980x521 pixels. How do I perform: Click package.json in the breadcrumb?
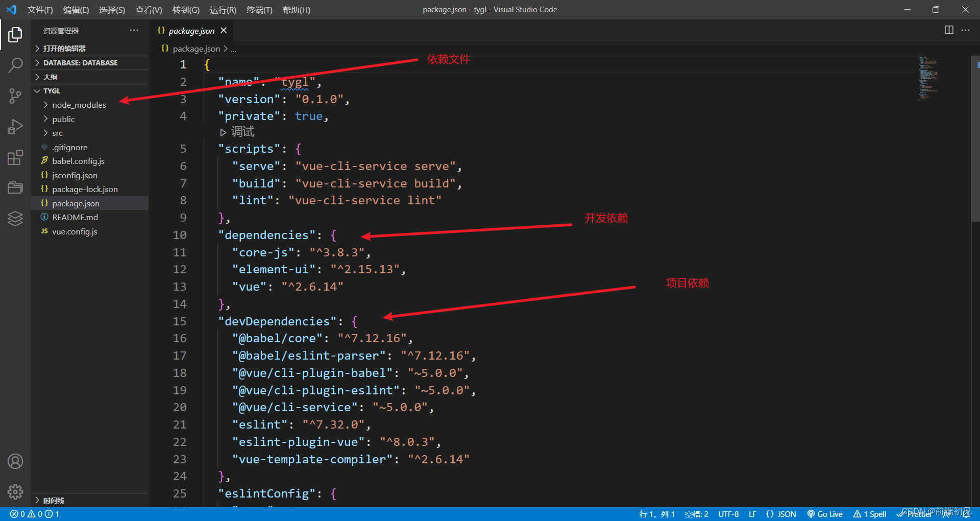pyautogui.click(x=197, y=49)
